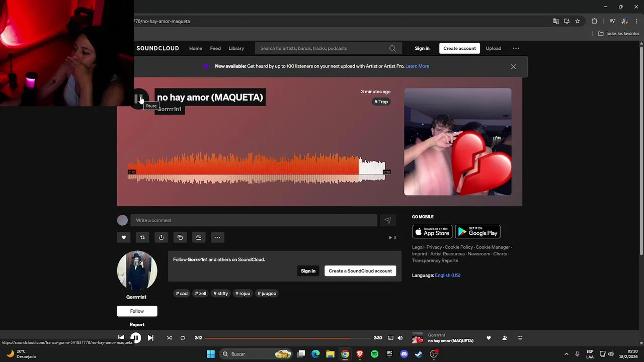Viewport: 644px width, 362px height.
Task: Click the App Store download badge
Action: pos(432,232)
